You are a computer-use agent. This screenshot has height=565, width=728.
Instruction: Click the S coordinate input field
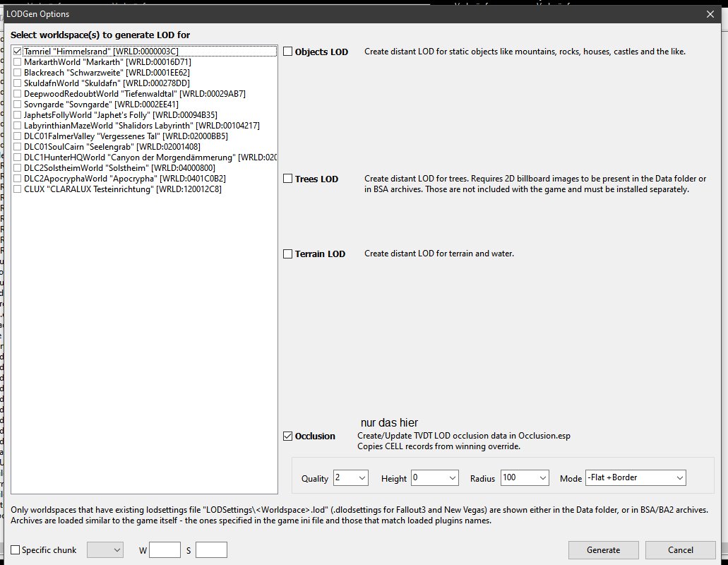211,550
